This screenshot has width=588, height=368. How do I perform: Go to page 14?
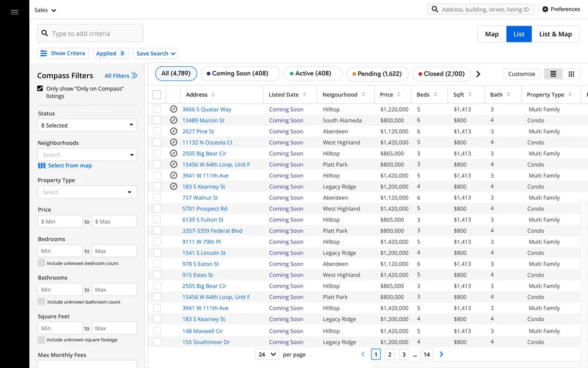427,354
